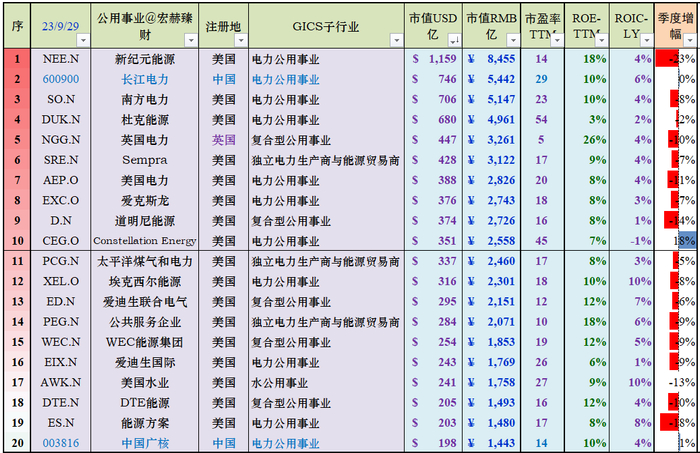This screenshot has height=453, width=700.
Task: Select cell Constellation Energy
Action: 145,241
